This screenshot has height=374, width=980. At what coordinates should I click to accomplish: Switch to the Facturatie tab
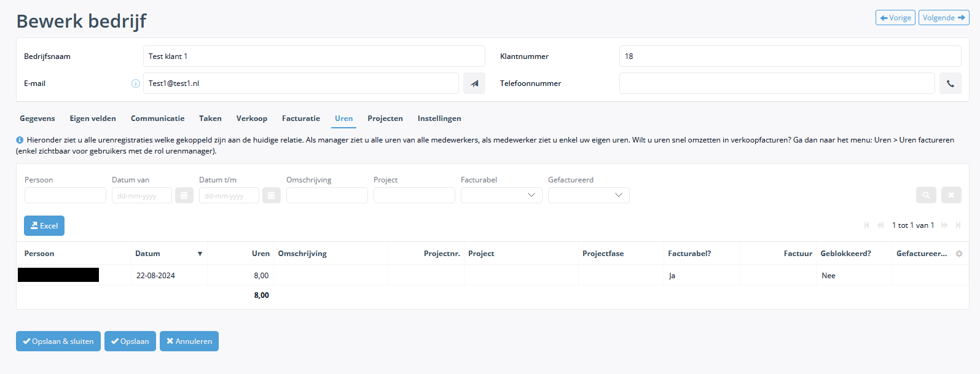tap(300, 119)
